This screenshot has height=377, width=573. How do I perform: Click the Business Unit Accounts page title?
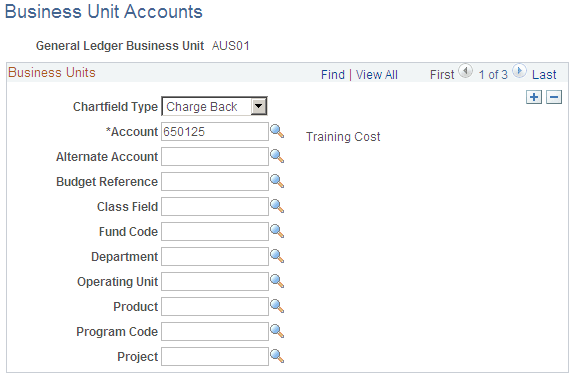click(x=104, y=11)
